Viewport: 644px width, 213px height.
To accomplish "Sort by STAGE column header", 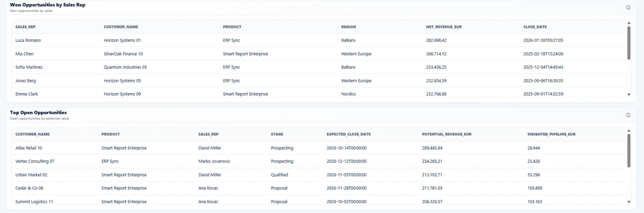I will [277, 134].
